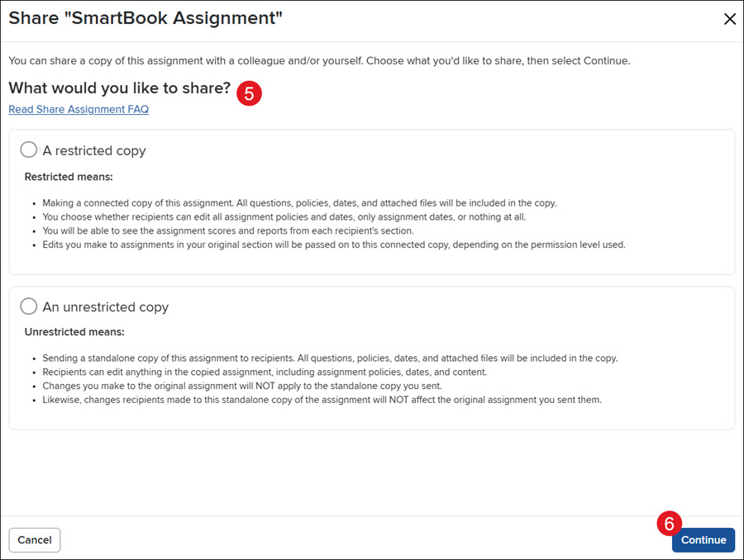
Task: Click the "You can share a copy" intro sentence
Action: point(319,60)
